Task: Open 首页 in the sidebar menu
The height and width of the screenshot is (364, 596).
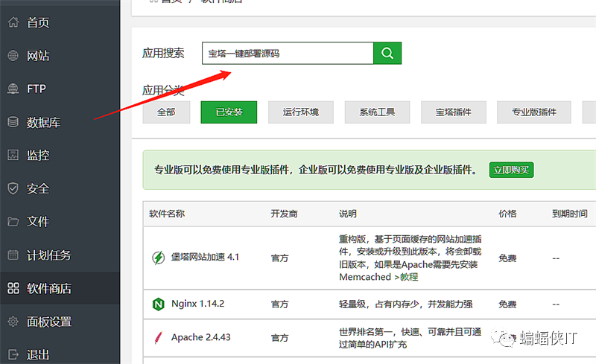Action: tap(38, 22)
